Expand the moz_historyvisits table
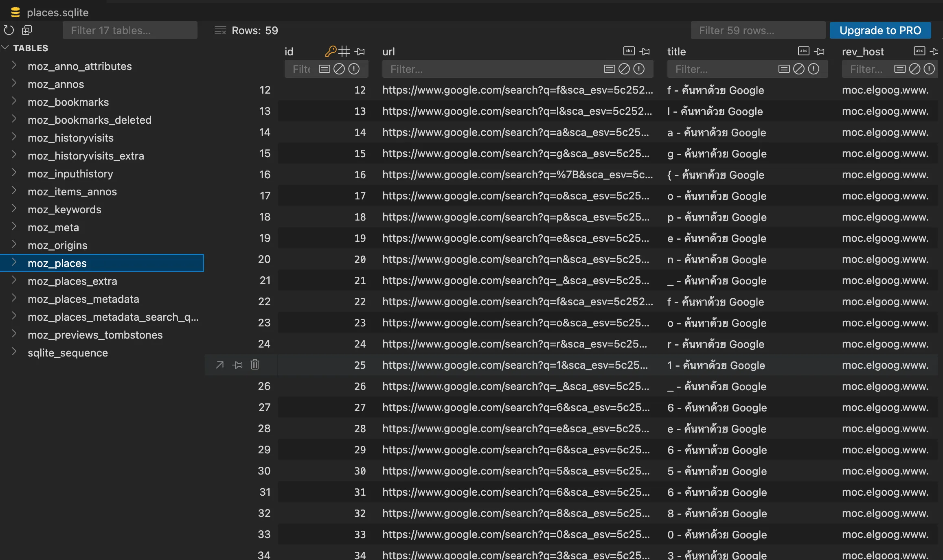Image resolution: width=943 pixels, height=560 pixels. [x=14, y=138]
